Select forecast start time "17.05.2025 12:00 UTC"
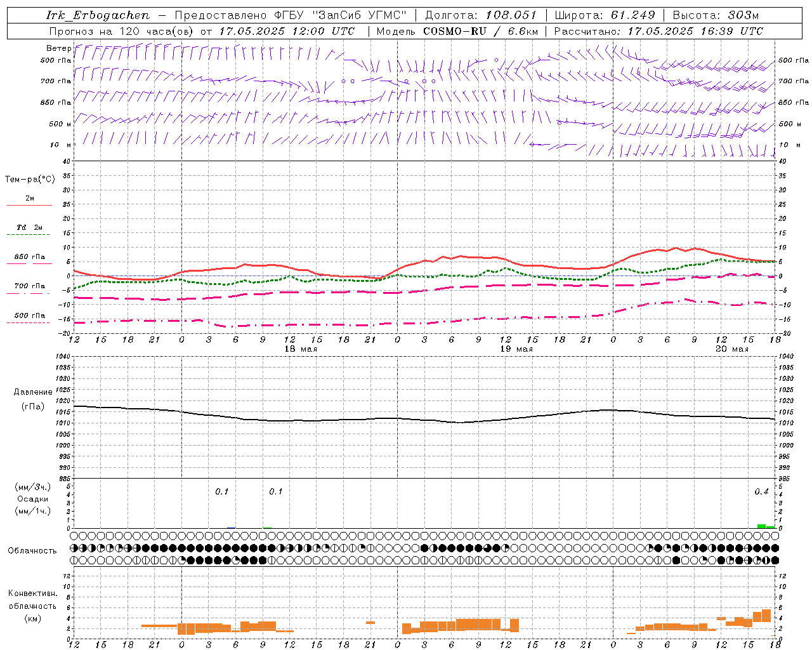The image size is (812, 650). pos(286,31)
